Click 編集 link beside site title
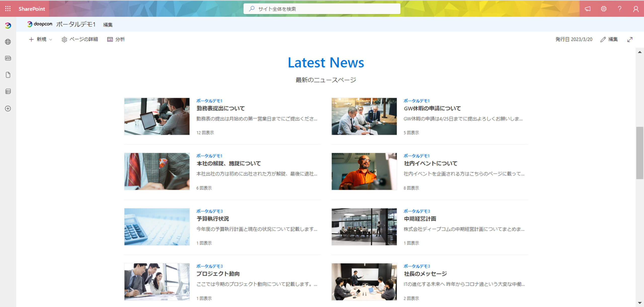This screenshot has height=307, width=644. coord(108,25)
